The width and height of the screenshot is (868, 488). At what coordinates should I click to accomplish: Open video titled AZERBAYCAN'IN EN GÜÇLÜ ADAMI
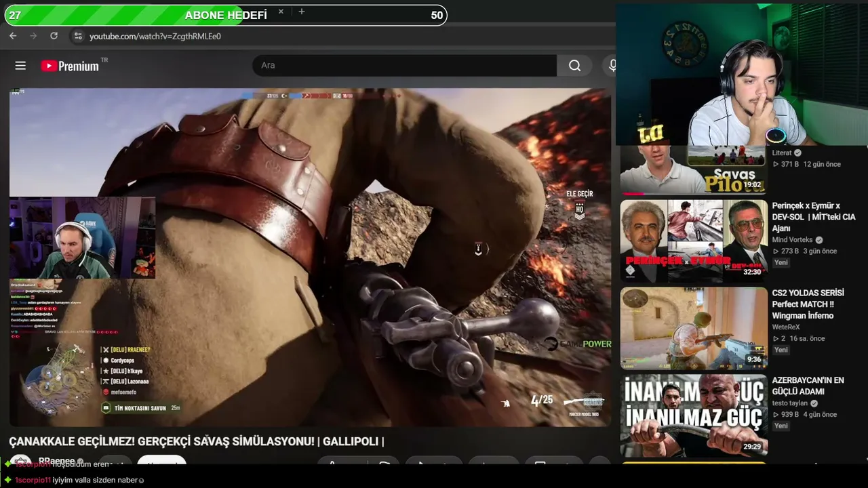point(808,386)
